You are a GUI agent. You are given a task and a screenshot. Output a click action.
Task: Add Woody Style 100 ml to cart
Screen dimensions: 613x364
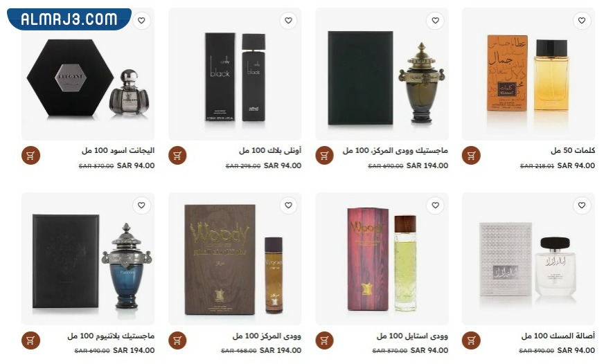point(324,340)
